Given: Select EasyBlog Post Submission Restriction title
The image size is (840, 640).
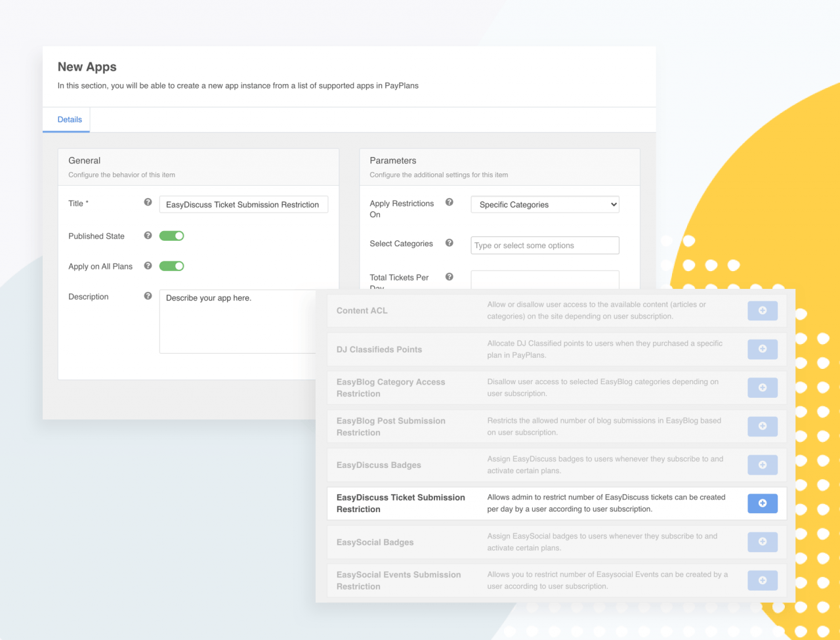Looking at the screenshot, I should (390, 426).
